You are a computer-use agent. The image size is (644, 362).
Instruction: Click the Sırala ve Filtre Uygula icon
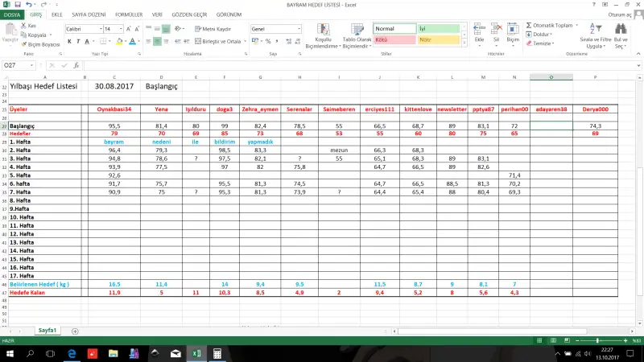click(595, 35)
